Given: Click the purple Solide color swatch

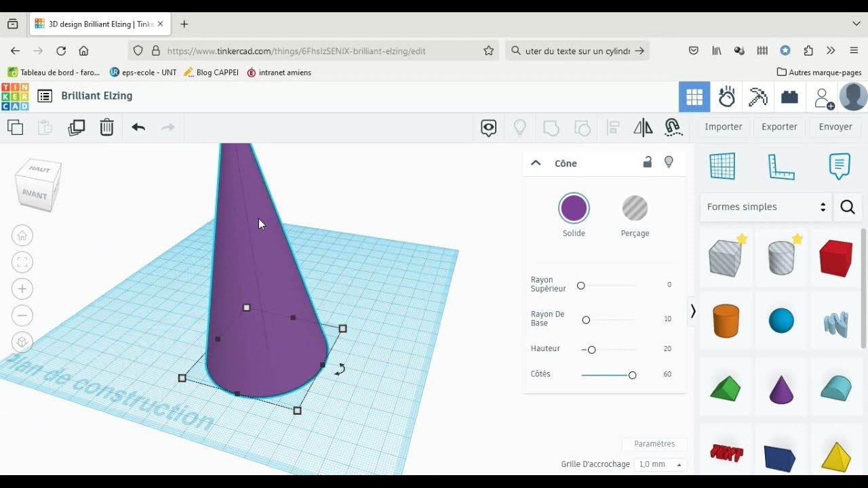Looking at the screenshot, I should [574, 208].
